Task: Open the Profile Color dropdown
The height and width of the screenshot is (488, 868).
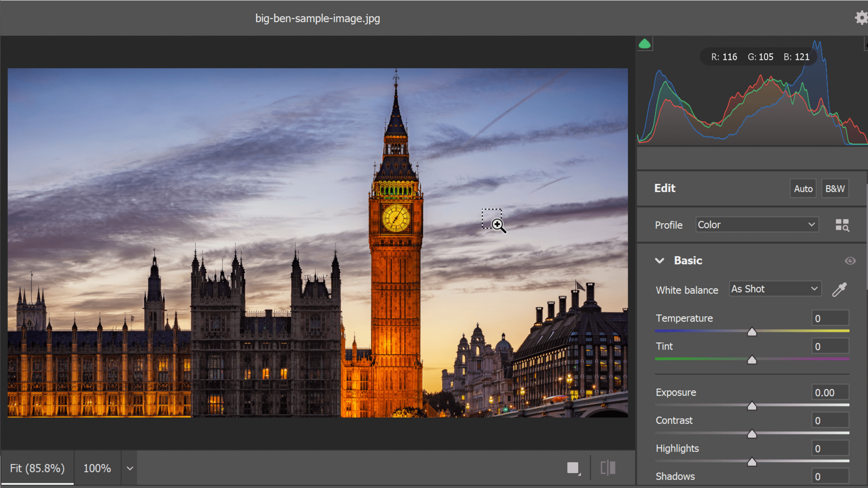Action: 756,225
